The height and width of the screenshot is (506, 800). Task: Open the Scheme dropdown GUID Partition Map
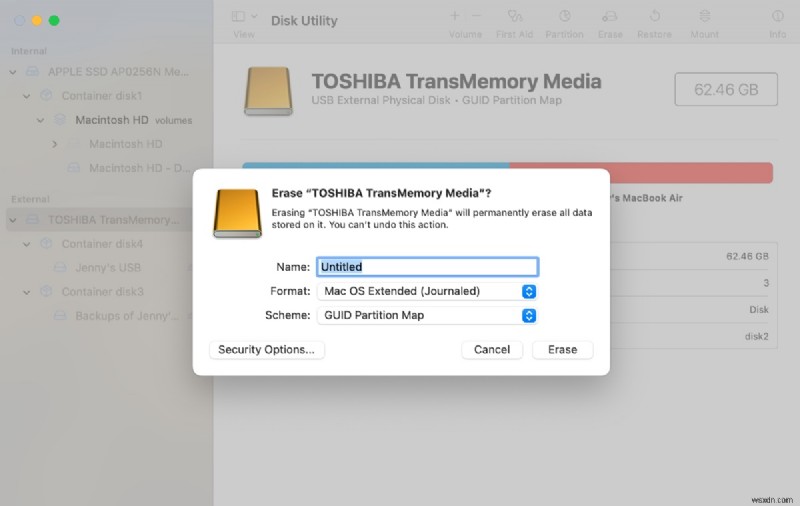427,315
